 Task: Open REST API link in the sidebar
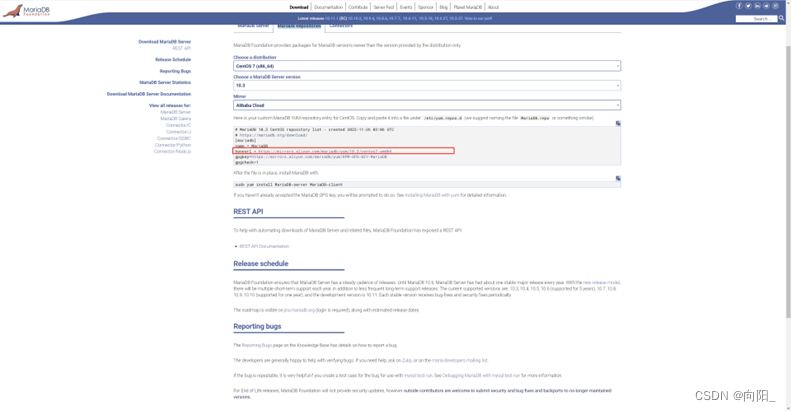point(182,48)
